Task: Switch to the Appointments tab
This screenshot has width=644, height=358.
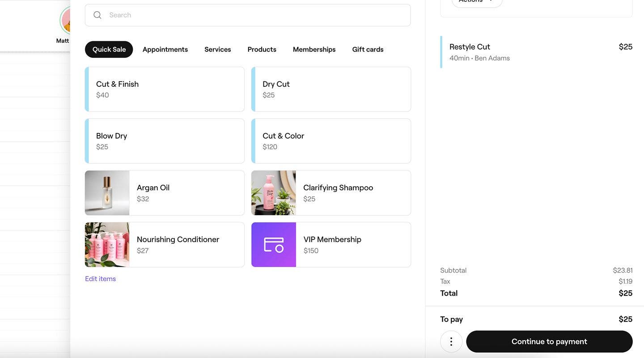Action: tap(165, 50)
